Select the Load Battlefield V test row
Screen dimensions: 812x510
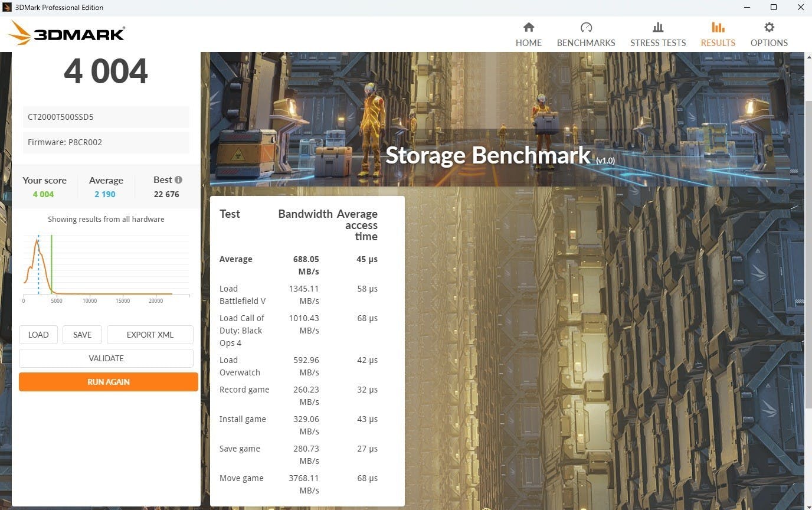(298, 295)
